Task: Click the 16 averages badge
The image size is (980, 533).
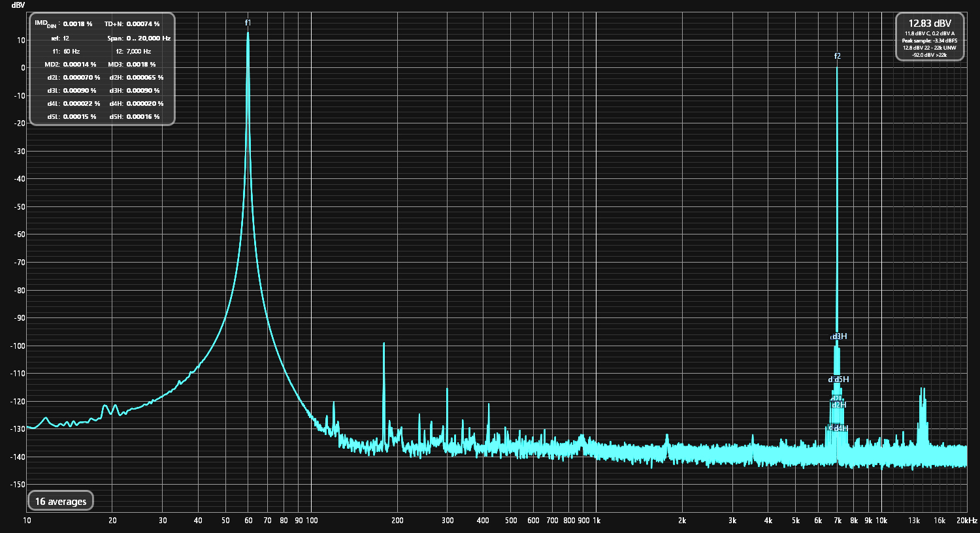Action: 61,502
